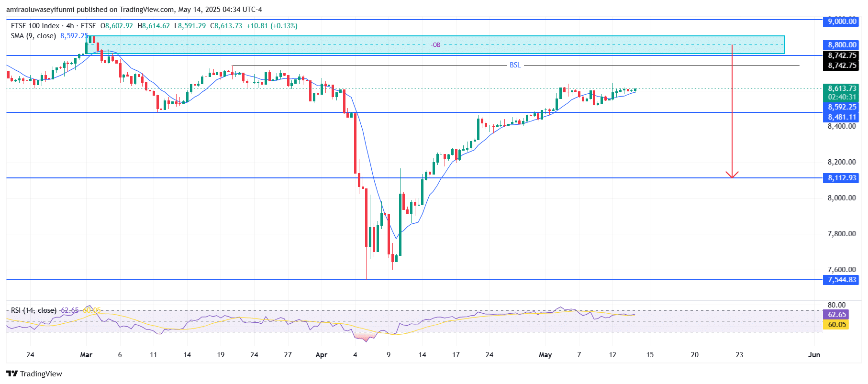
Task: Click the Mar date label on time axis
Action: click(x=86, y=355)
